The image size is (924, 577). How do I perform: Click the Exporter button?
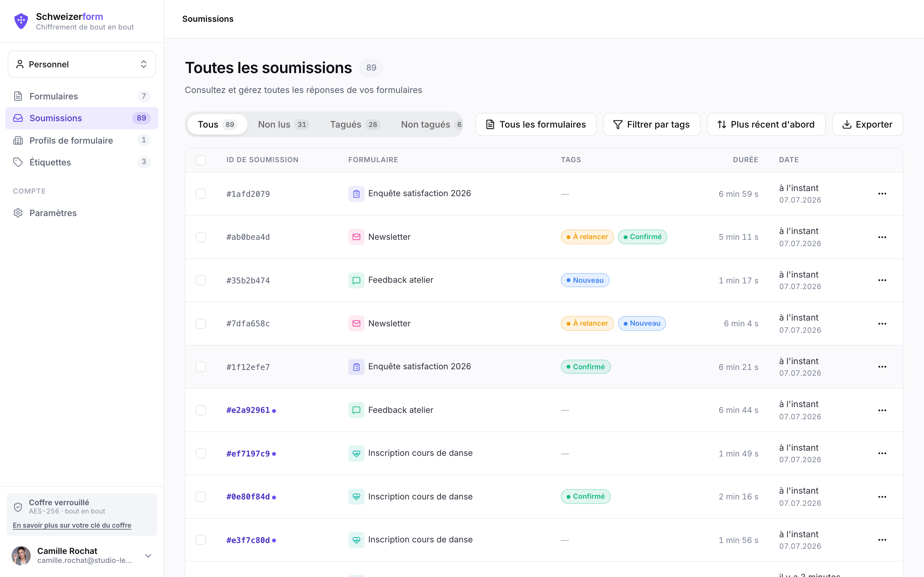(868, 124)
